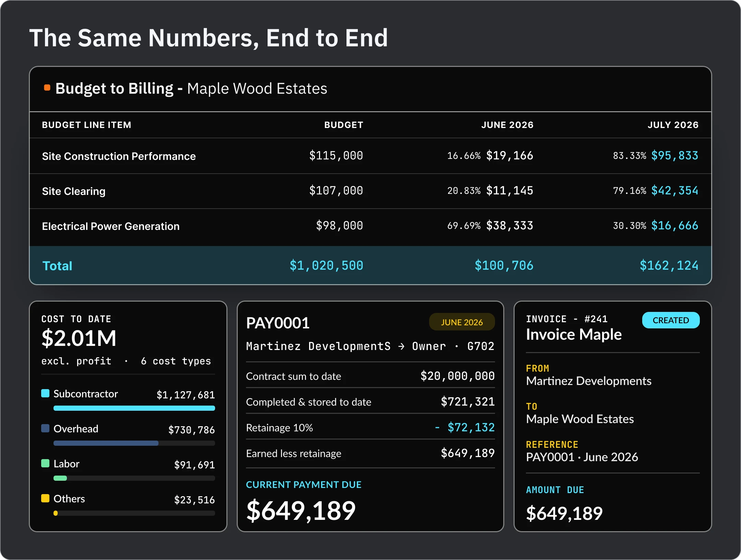Click the $95,833 July amount

tap(675, 156)
